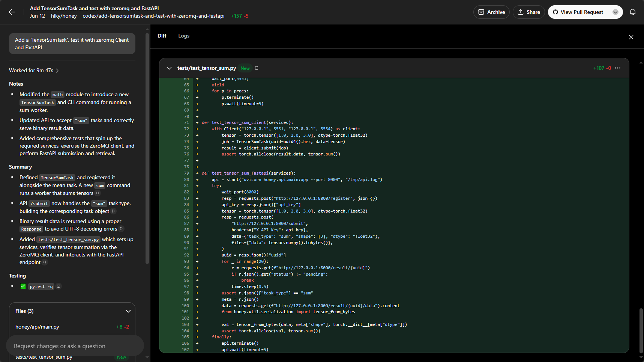Open honey/api/main.py file diff
The height and width of the screenshot is (362, 644).
[72, 327]
